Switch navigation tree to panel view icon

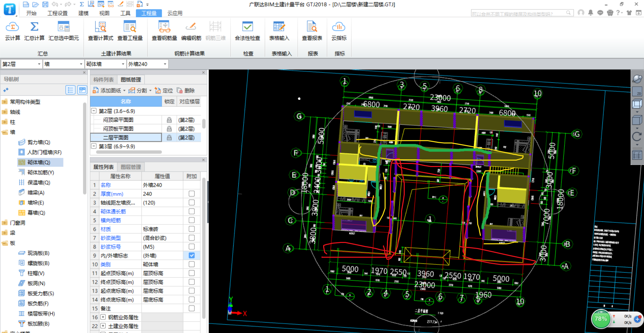pos(82,90)
